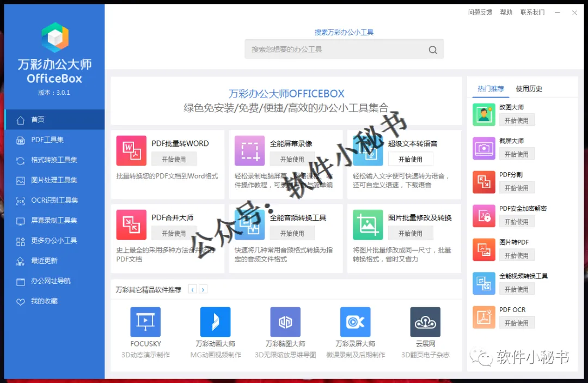Image resolution: width=588 pixels, height=383 pixels.
Task: Open the PDF批量转WORD tool icon
Action: [131, 150]
